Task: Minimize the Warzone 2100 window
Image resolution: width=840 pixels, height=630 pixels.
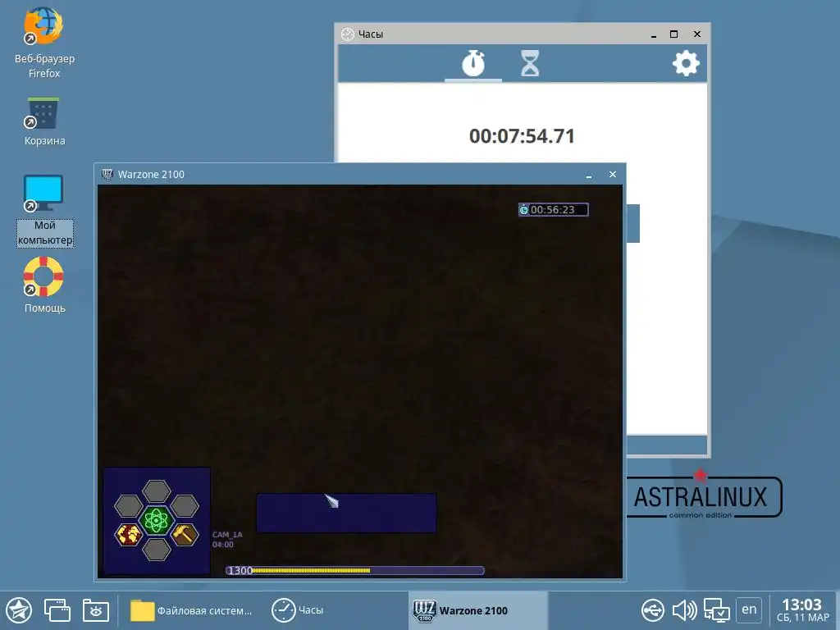Action: tap(589, 175)
